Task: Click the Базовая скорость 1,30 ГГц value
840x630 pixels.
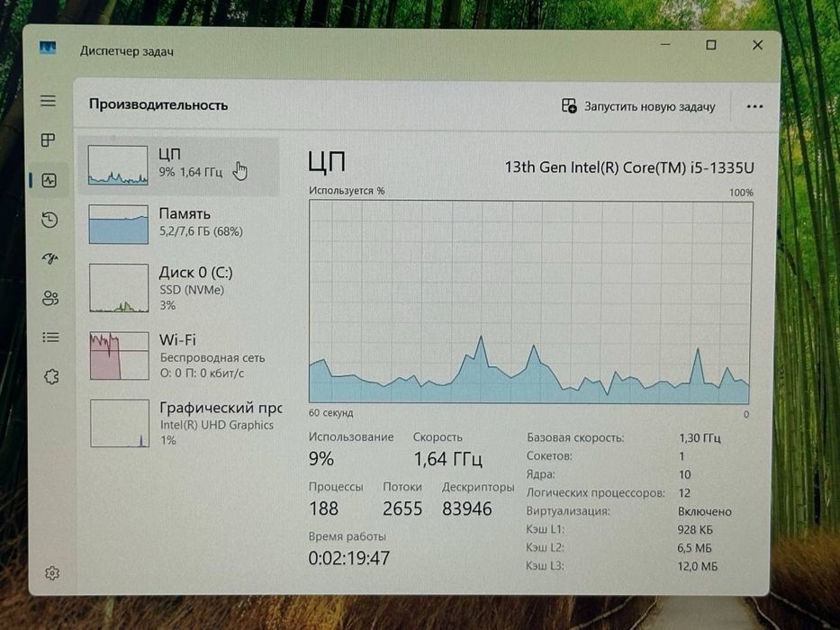Action: coord(700,438)
